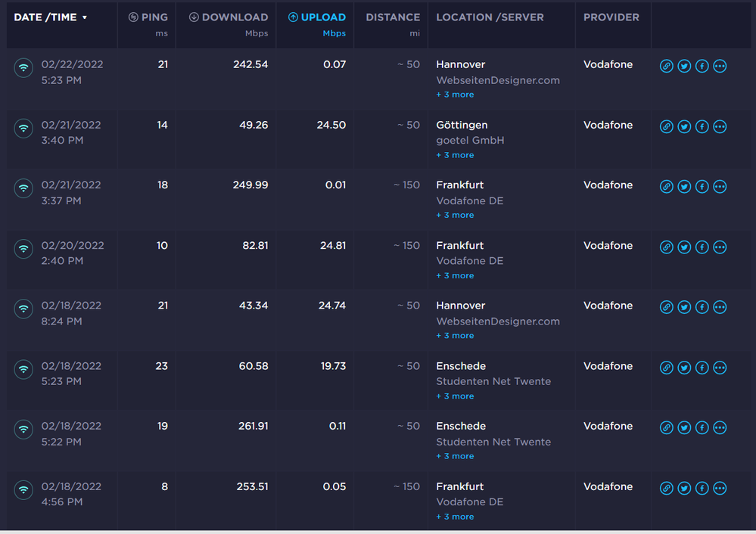Screen dimensions: 756x534
Task: Share 02/18/2022 5:22 PM result on Facebook
Action: [x=702, y=427]
